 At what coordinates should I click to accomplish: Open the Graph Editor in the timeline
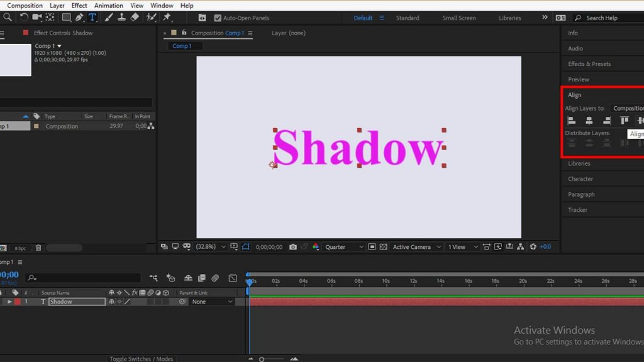233,278
